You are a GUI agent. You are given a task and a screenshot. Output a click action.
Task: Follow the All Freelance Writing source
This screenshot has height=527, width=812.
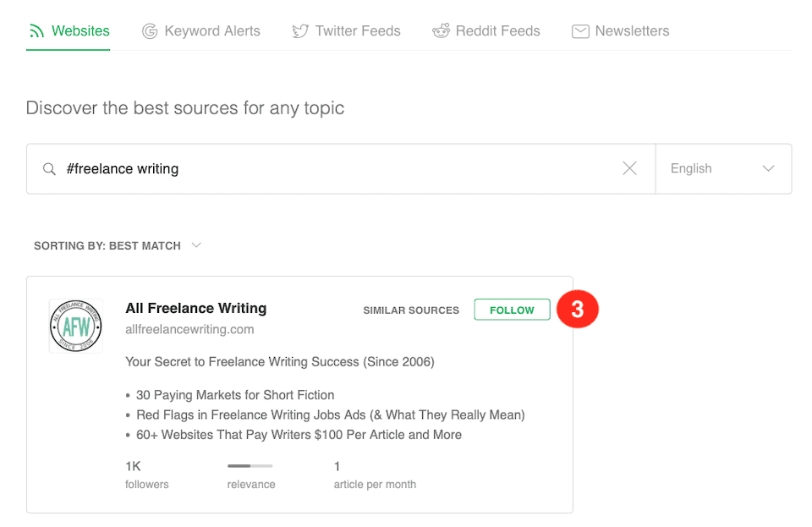point(512,310)
